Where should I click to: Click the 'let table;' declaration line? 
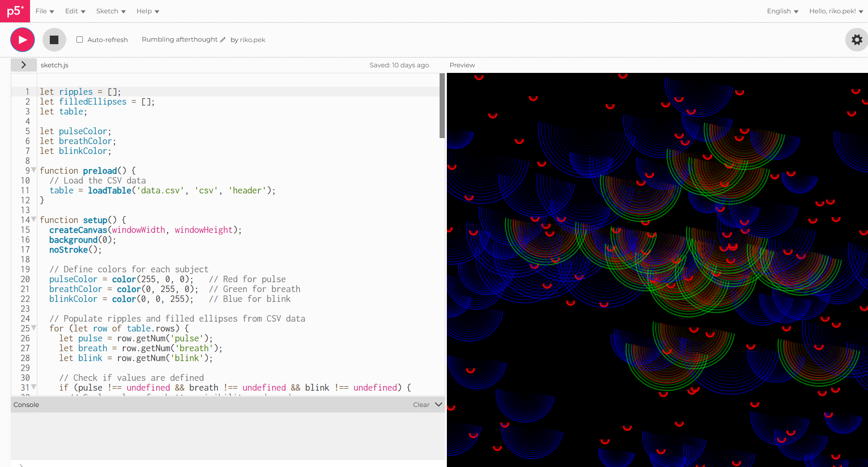(x=64, y=111)
